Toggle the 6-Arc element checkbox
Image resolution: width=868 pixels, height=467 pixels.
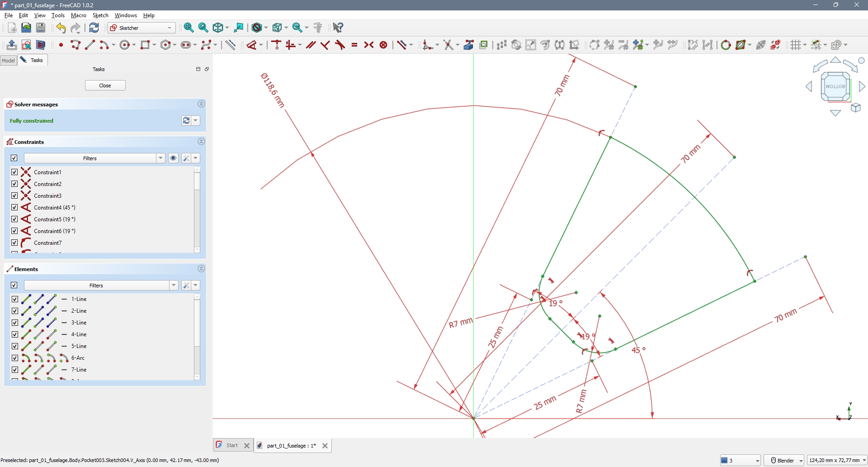[x=14, y=358]
